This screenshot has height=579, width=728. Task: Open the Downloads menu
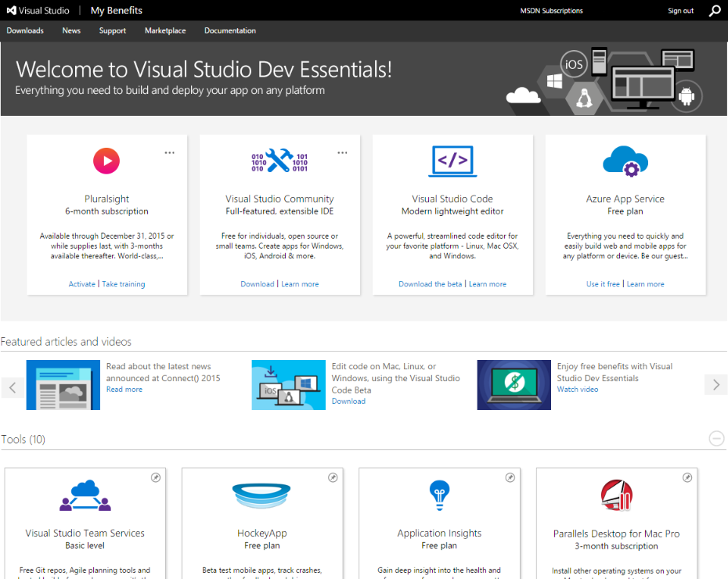25,31
